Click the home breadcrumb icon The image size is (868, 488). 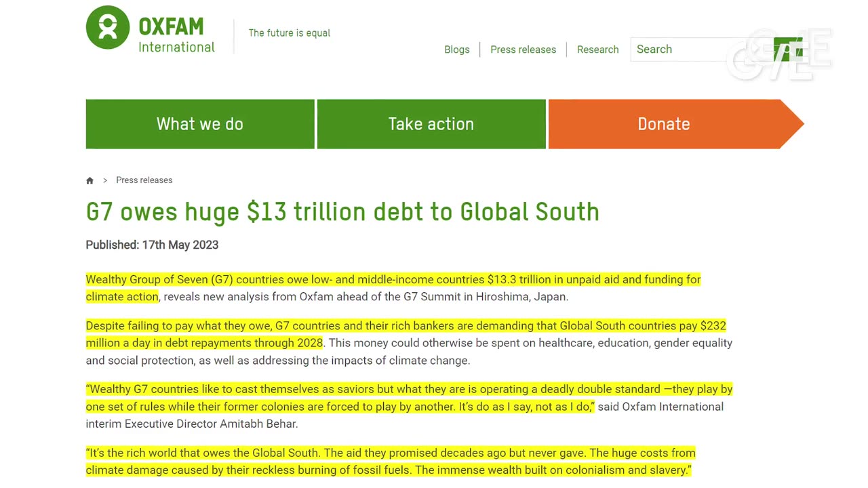pos(90,180)
